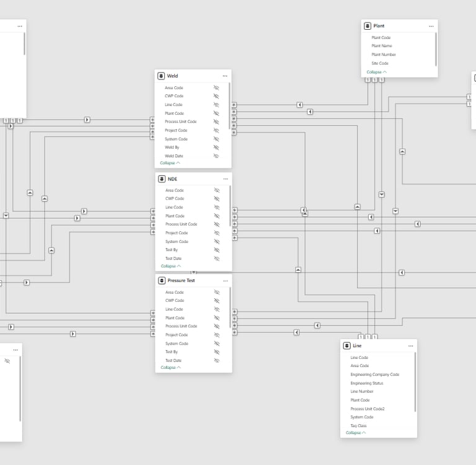Viewport: 476px width, 465px height.
Task: Toggle visibility of Weld System Code
Action: (x=216, y=139)
